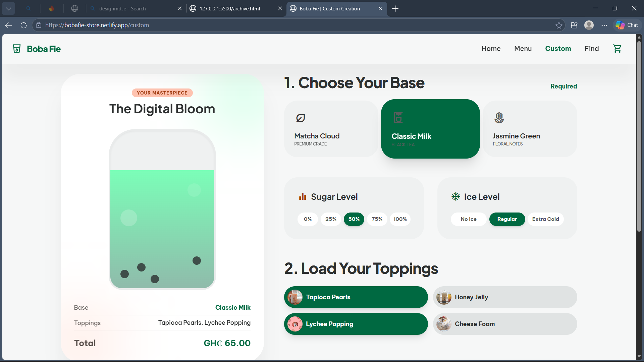Go to the Menu nav link

(523, 49)
